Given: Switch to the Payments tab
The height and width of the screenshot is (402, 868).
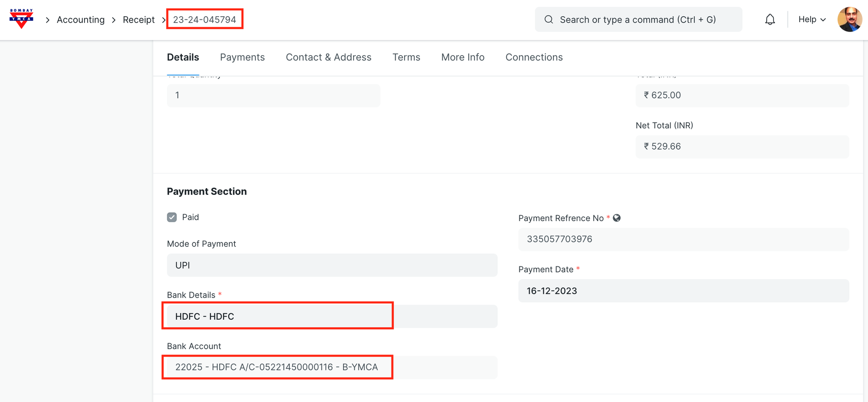Looking at the screenshot, I should pyautogui.click(x=242, y=57).
